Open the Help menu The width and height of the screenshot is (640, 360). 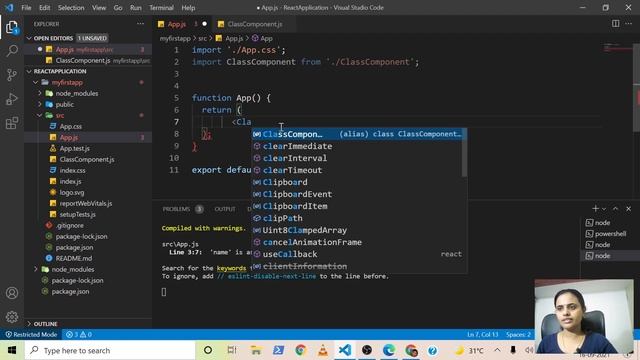(x=188, y=8)
